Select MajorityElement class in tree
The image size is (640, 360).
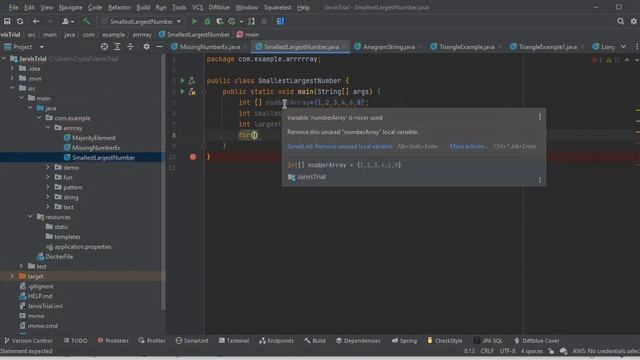[93, 138]
